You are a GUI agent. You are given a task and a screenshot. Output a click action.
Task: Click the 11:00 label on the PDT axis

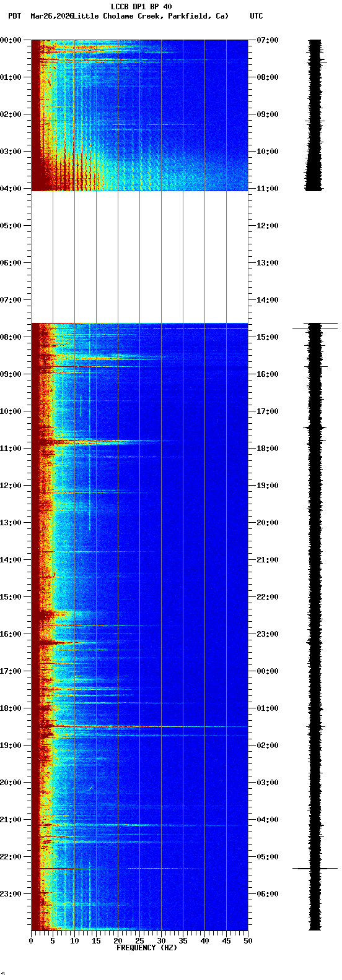point(11,449)
